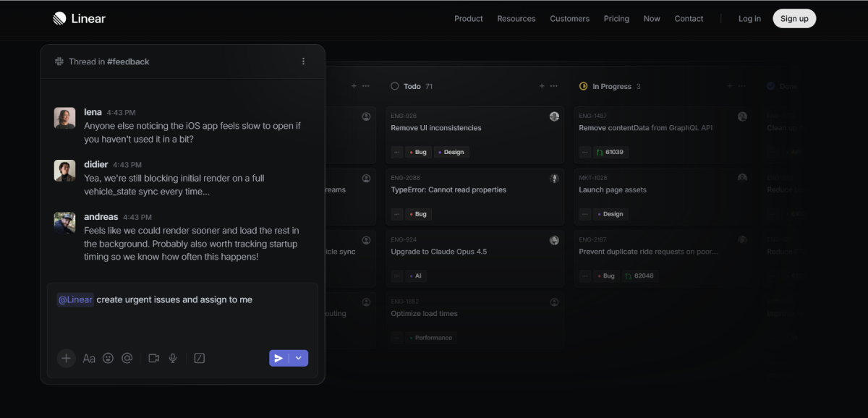This screenshot has width=868, height=418.
Task: Click the Todo status circle icon
Action: (x=395, y=86)
